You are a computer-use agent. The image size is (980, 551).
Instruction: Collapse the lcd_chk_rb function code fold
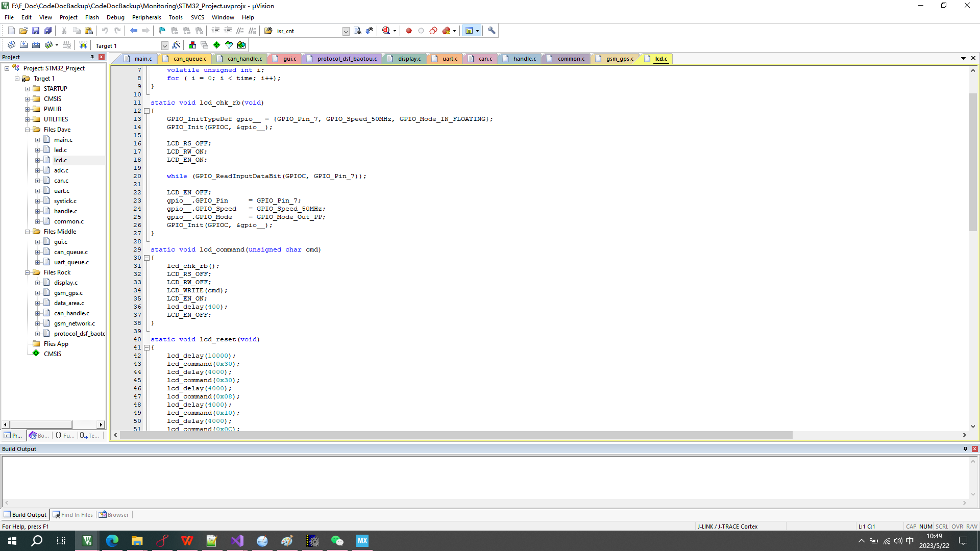[x=146, y=111]
